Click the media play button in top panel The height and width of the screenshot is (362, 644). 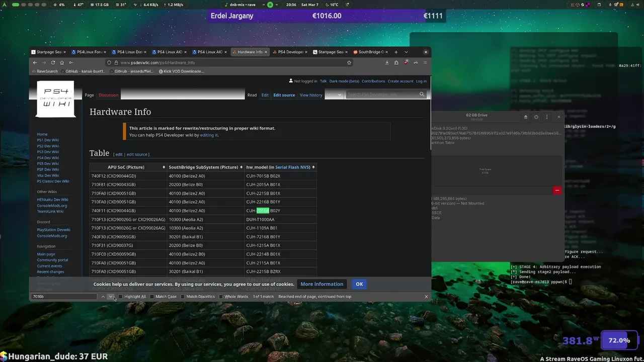[x=270, y=5]
